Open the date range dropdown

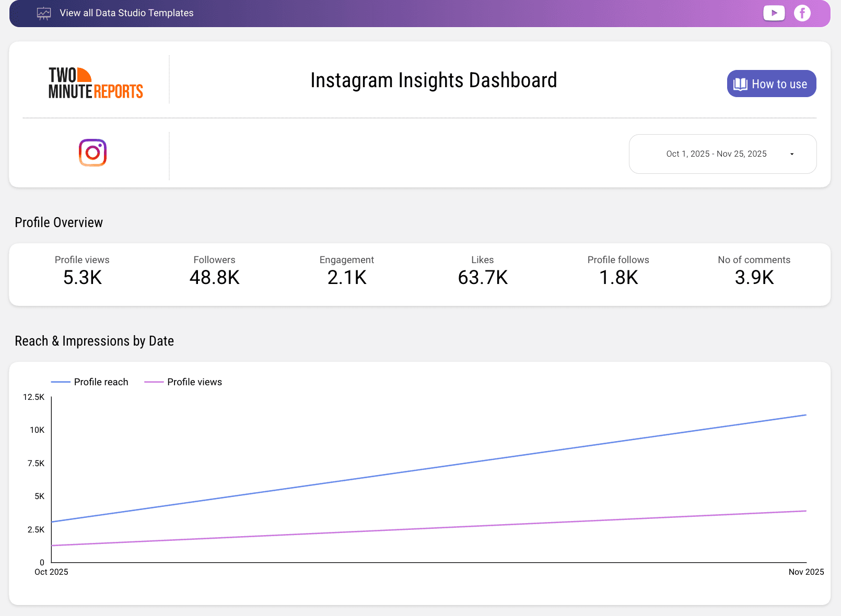click(x=722, y=154)
